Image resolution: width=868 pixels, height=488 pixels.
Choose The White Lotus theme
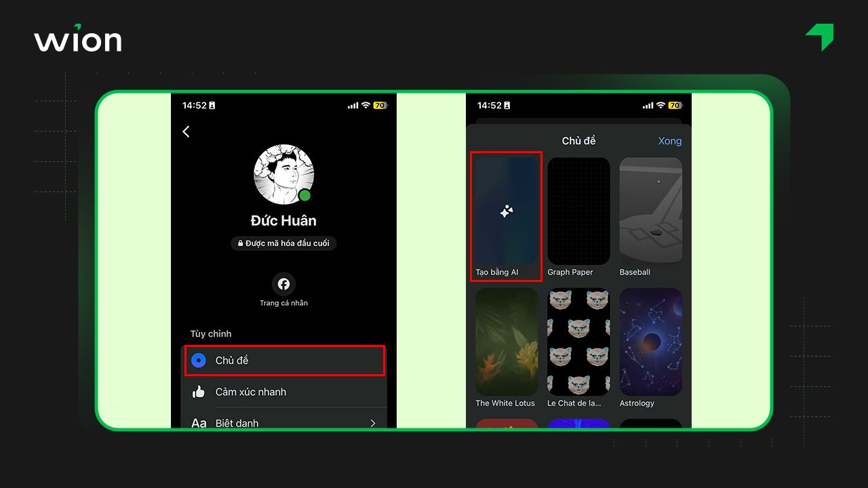[507, 342]
